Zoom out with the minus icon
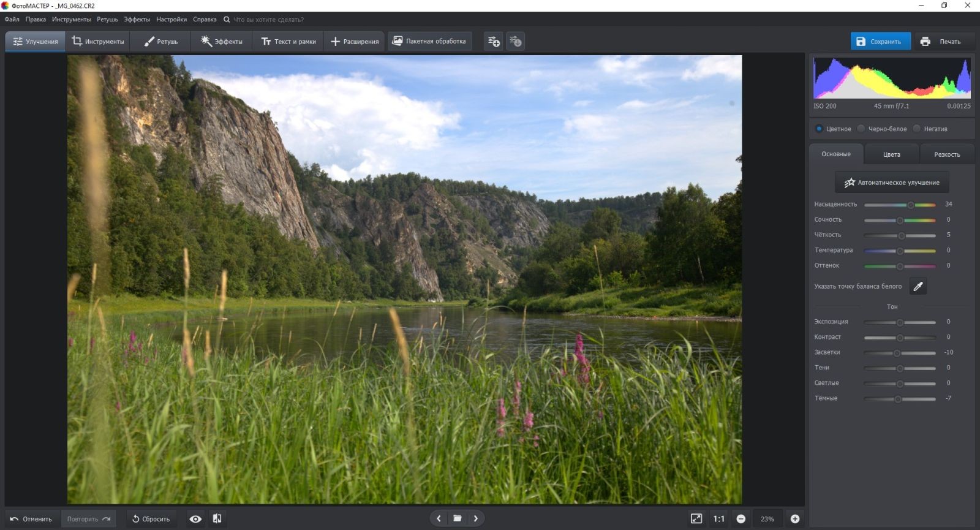 click(741, 519)
